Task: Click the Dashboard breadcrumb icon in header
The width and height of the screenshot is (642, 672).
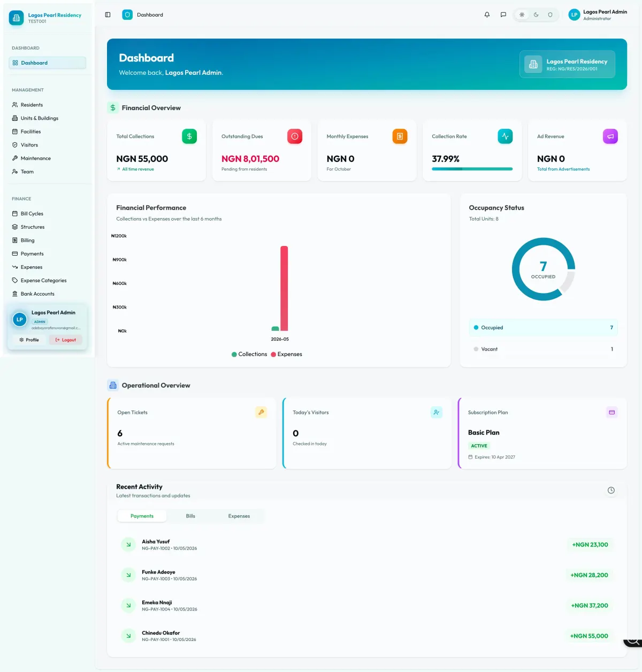Action: [x=127, y=15]
